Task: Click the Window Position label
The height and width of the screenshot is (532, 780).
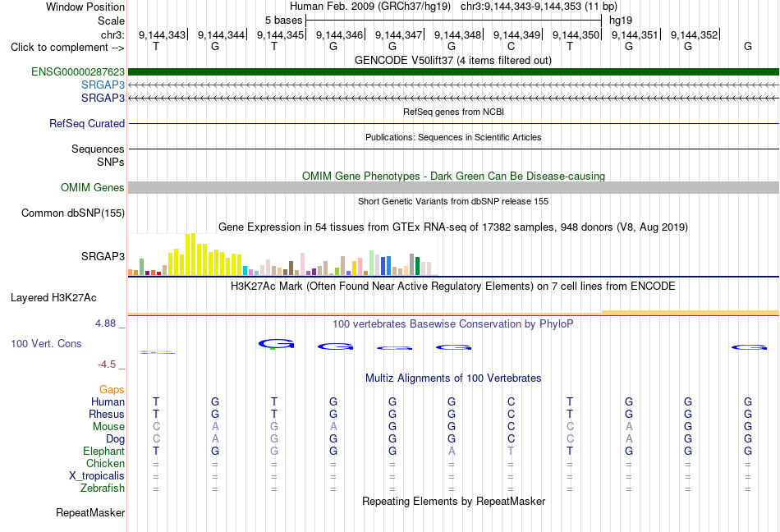Action: [x=85, y=7]
